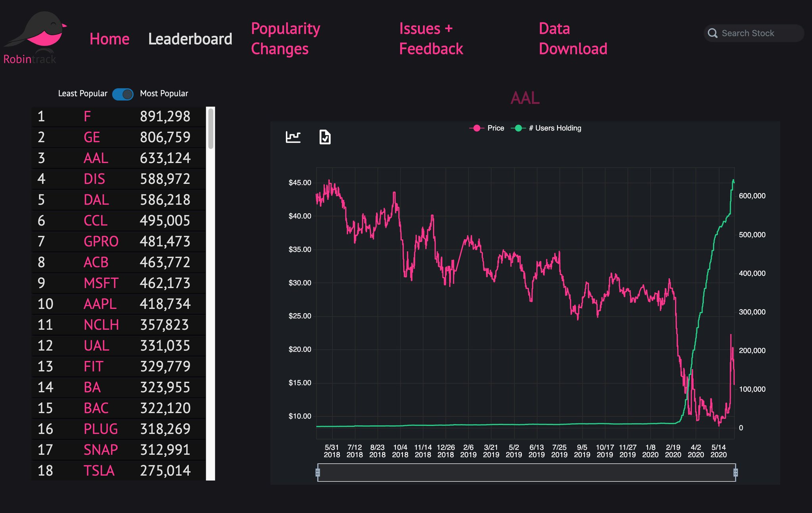This screenshot has height=513, width=812.
Task: Switch the Least/Most Popular toggle
Action: [x=123, y=94]
